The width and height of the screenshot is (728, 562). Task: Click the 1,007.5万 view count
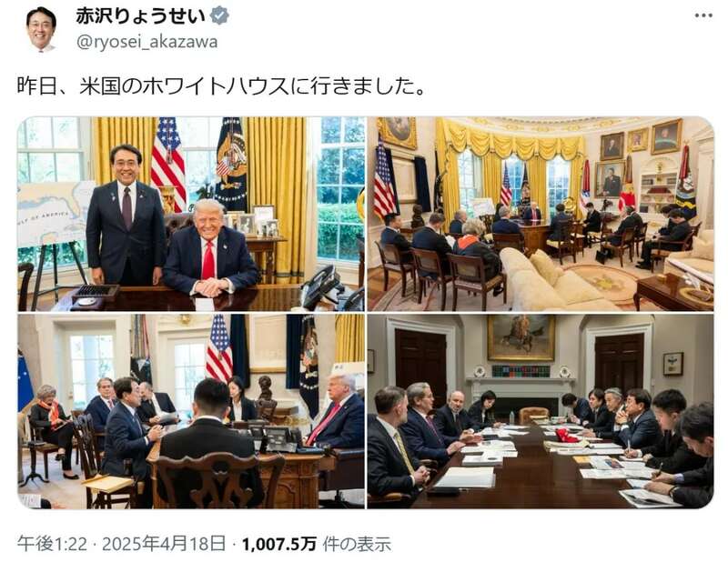click(279, 544)
